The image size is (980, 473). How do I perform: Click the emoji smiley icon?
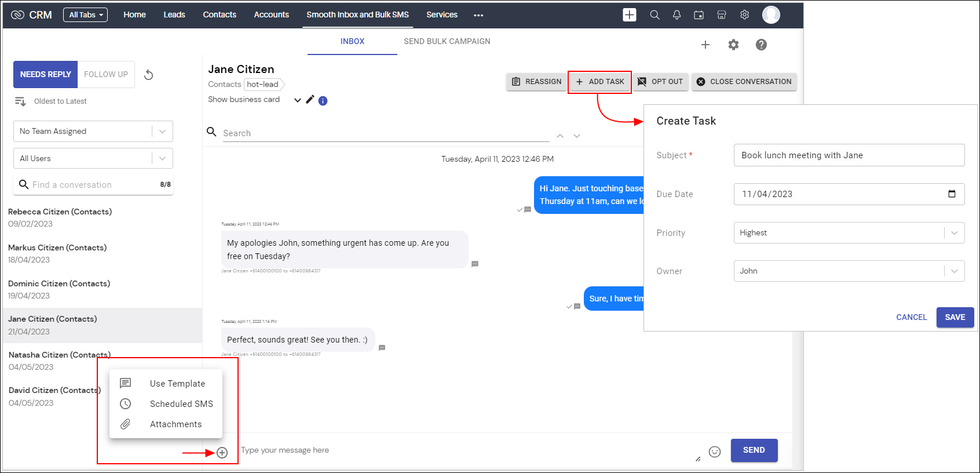point(715,452)
